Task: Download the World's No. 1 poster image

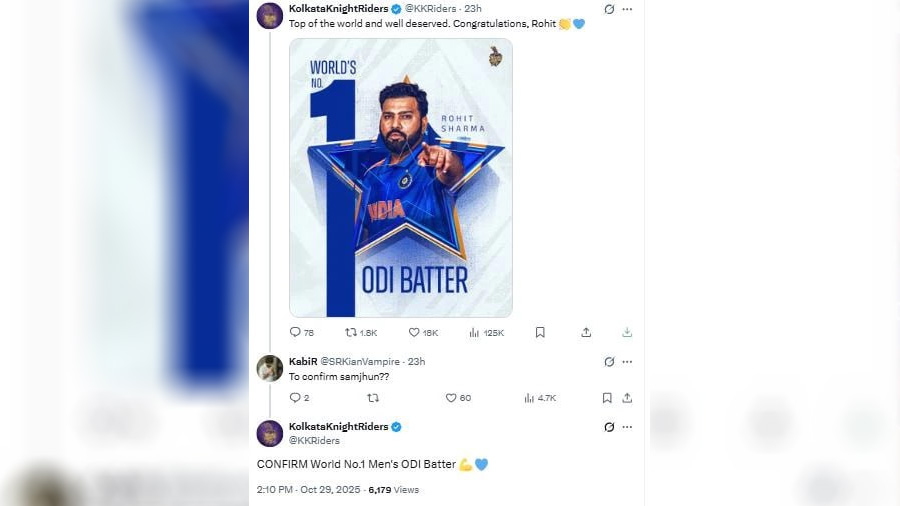Action: click(x=627, y=332)
